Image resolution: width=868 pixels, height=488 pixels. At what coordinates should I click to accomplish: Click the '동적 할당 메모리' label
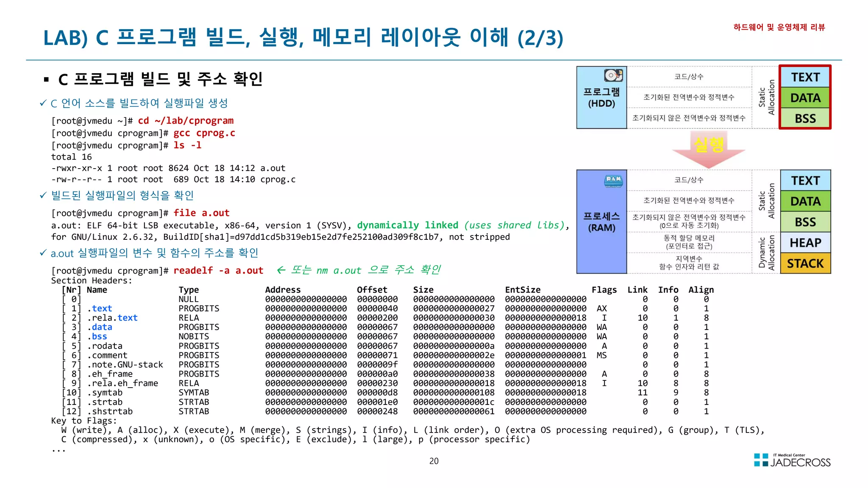689,238
